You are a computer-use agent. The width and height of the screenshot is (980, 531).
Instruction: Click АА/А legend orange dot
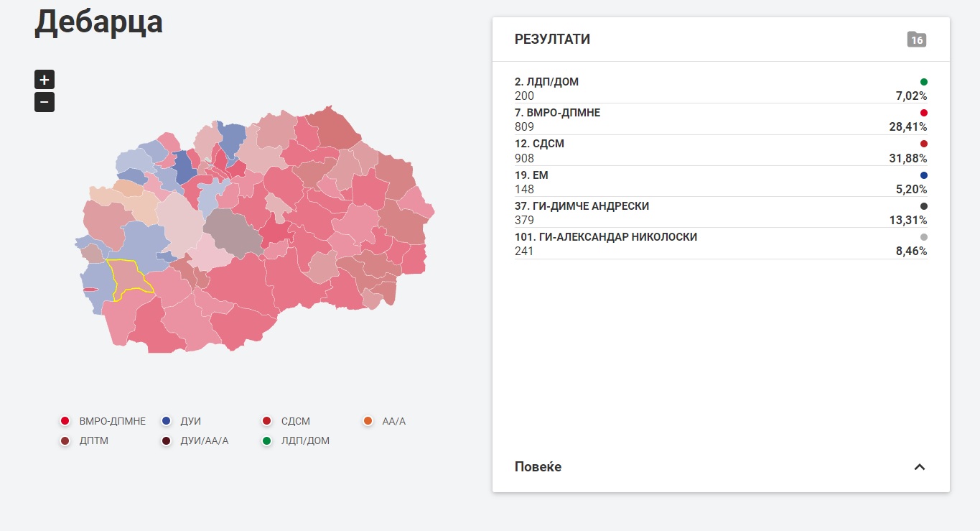click(368, 421)
